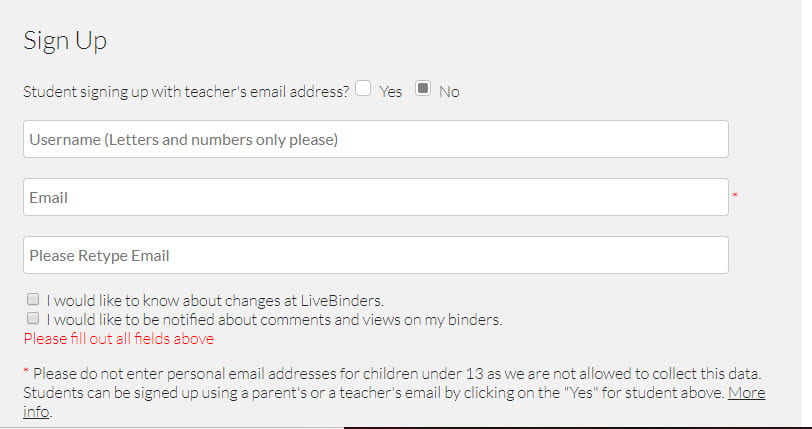Viewport: 812px width, 429px height.
Task: Focus the Username input field
Action: tap(375, 140)
